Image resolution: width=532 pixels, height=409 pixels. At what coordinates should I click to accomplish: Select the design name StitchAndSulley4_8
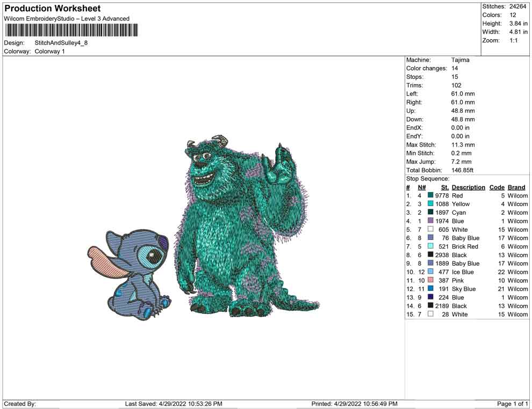tap(61, 43)
